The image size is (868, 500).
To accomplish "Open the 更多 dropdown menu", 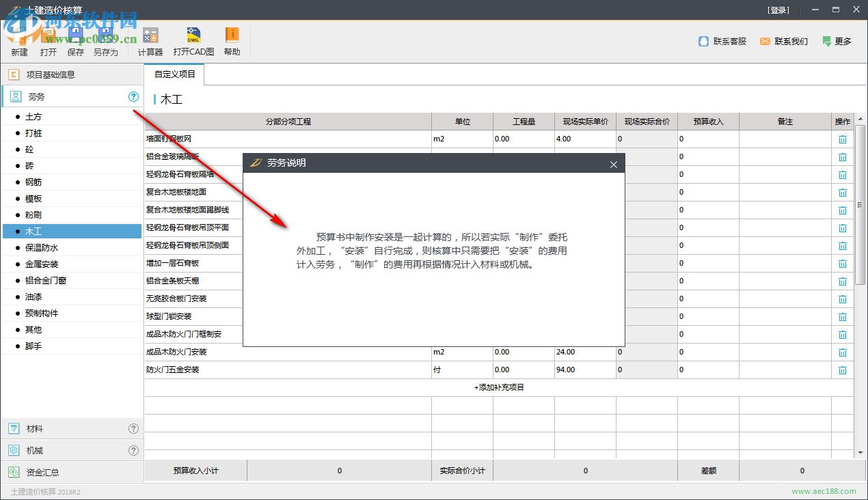I will coord(837,42).
